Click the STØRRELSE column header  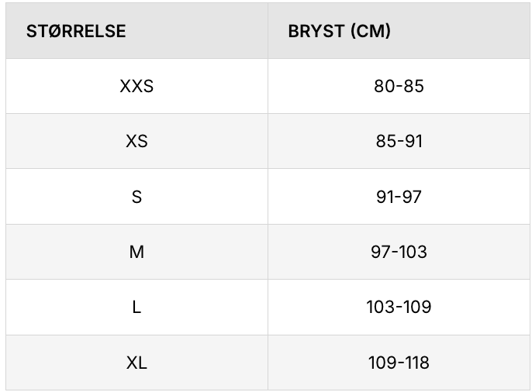76,32
